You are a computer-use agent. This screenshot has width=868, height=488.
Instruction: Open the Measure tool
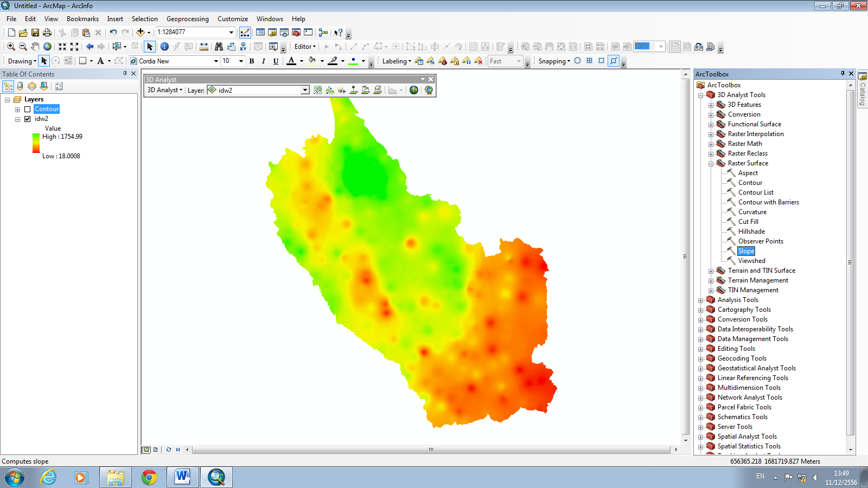pyautogui.click(x=203, y=46)
